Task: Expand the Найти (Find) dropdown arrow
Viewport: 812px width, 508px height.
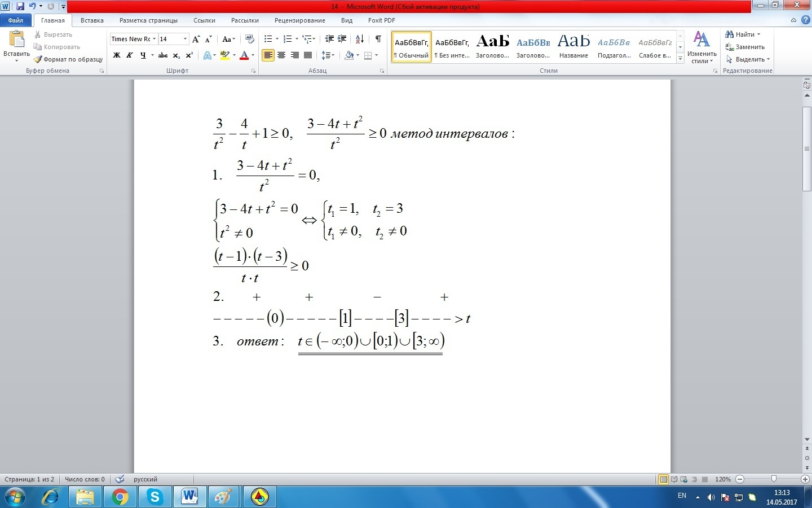Action: pyautogui.click(x=758, y=34)
